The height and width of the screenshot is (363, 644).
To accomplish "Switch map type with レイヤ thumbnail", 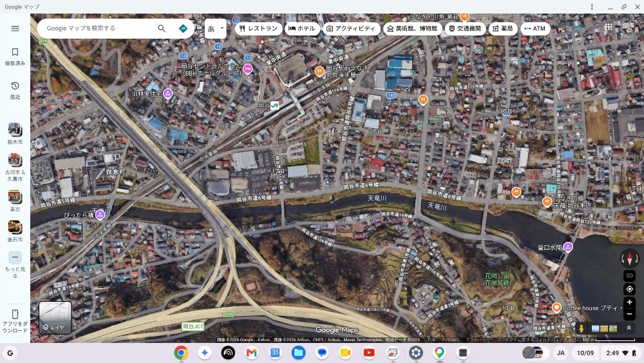I will click(55, 317).
